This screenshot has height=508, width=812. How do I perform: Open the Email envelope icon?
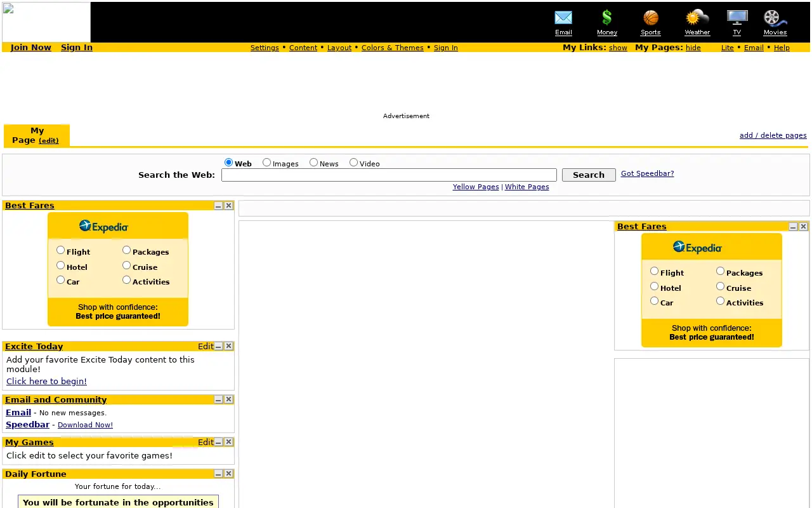coord(563,18)
